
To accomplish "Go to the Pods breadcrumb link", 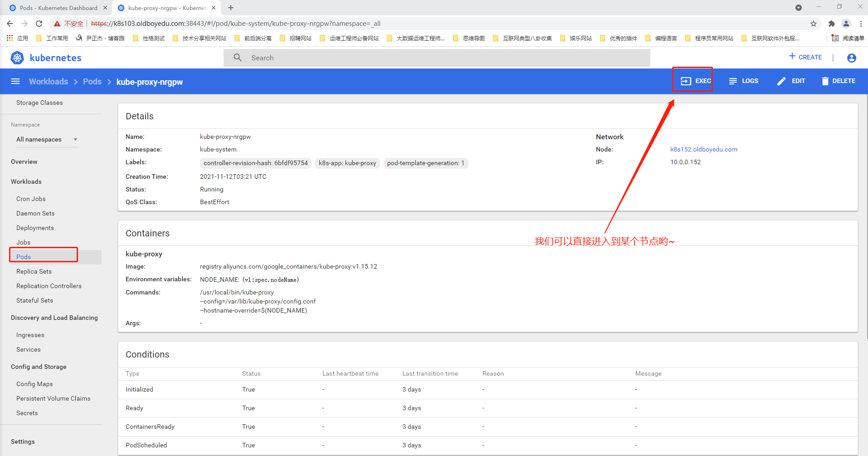I will tap(92, 82).
